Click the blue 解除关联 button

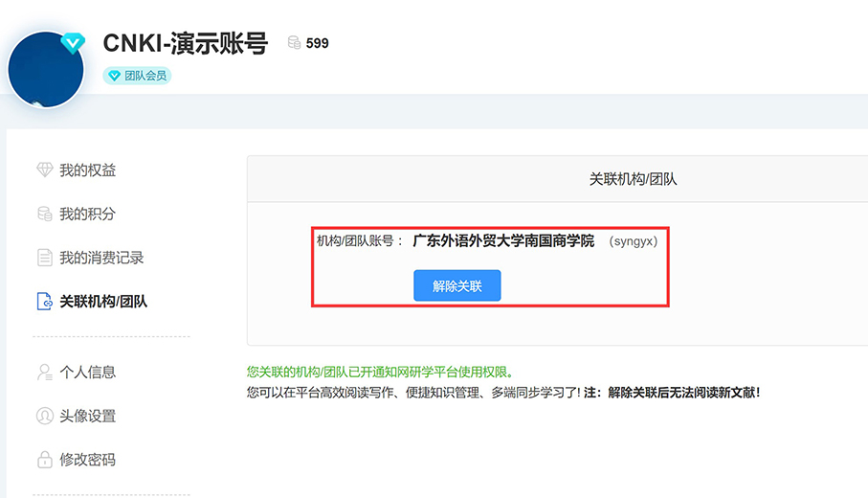(x=457, y=285)
